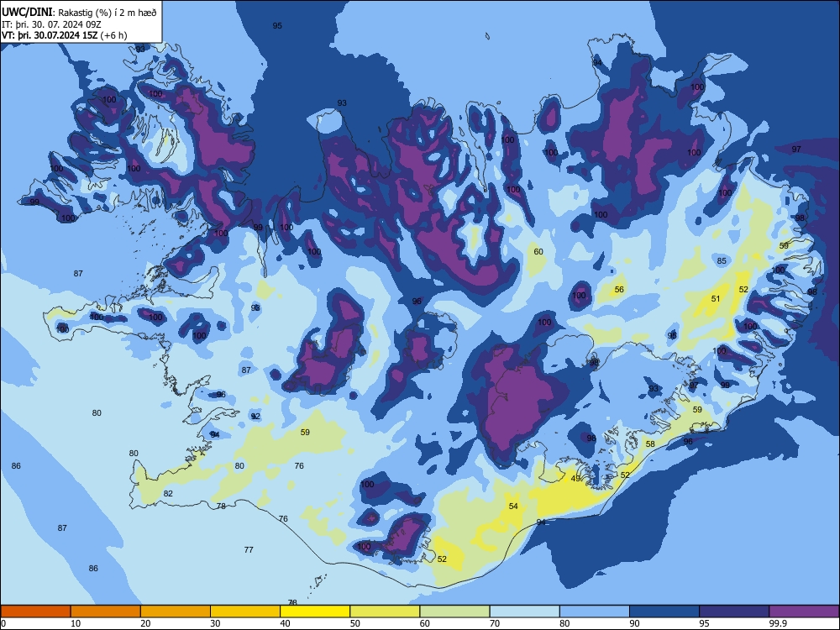
Task: Click the purple legend swatch above 99.9
Action: (x=804, y=612)
